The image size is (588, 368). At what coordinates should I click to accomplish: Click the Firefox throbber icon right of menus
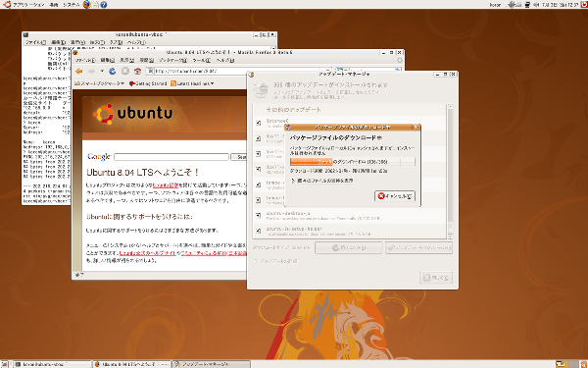click(400, 60)
